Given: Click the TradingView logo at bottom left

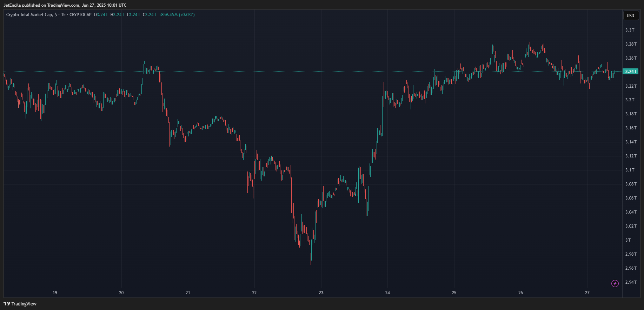Looking at the screenshot, I should [x=20, y=304].
